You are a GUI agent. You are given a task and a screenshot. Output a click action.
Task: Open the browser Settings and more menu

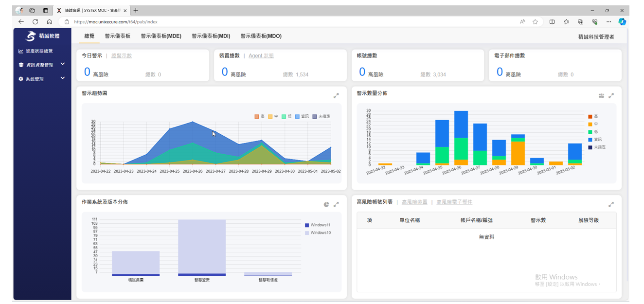(x=608, y=22)
